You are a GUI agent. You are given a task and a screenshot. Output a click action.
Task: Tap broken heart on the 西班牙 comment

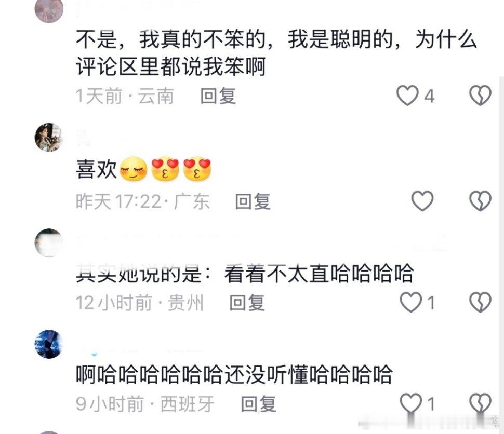coord(480,403)
